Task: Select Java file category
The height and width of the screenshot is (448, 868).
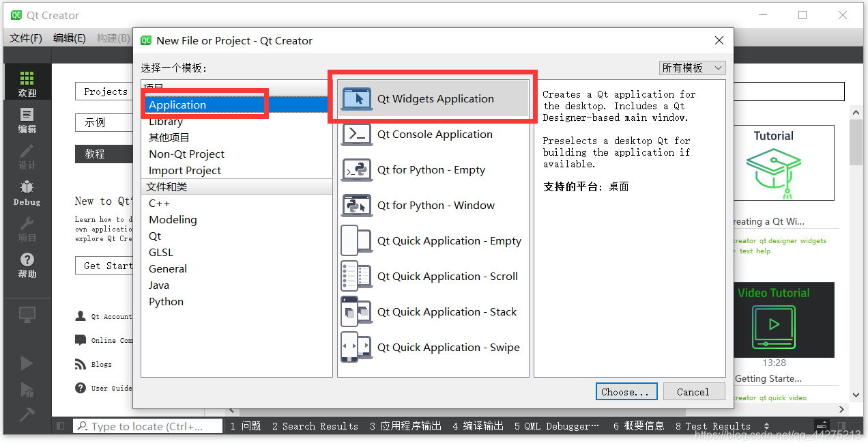Action: pyautogui.click(x=237, y=285)
